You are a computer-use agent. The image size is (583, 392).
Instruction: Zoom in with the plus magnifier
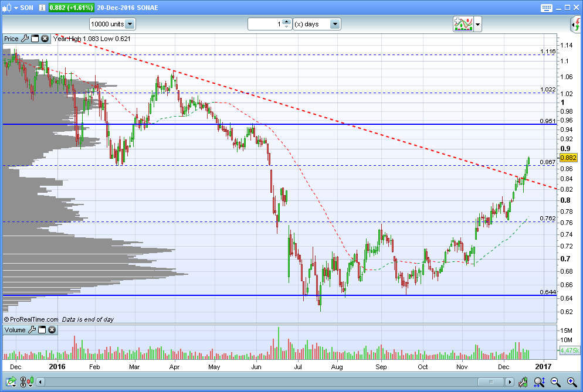pyautogui.click(x=572, y=381)
